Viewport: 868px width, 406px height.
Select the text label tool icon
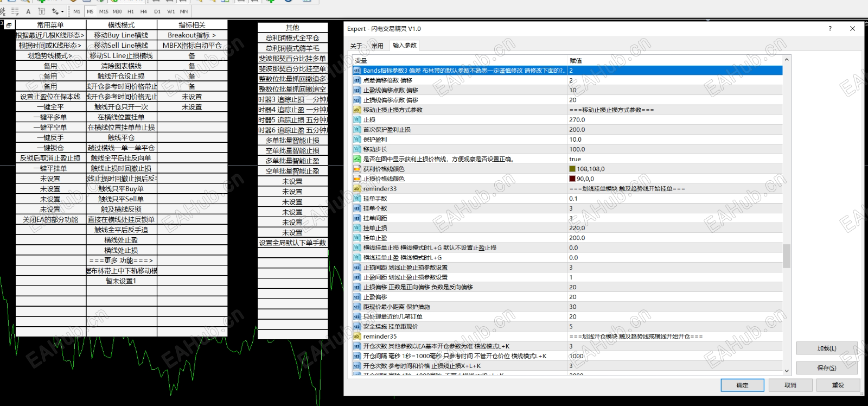(41, 11)
